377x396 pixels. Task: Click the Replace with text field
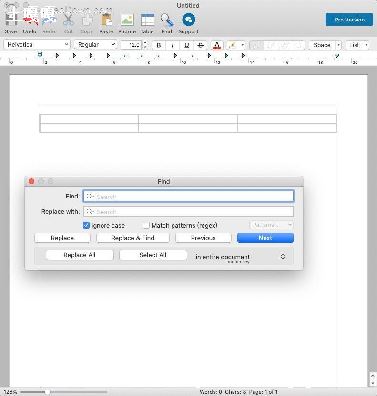[189, 211]
